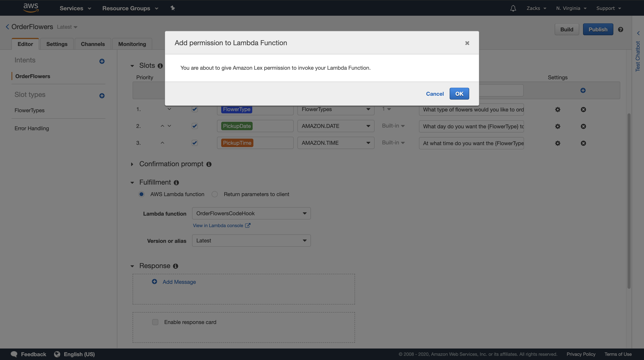Click OK to grant Lambda permission
Viewport: 644px width, 360px height.
point(459,94)
